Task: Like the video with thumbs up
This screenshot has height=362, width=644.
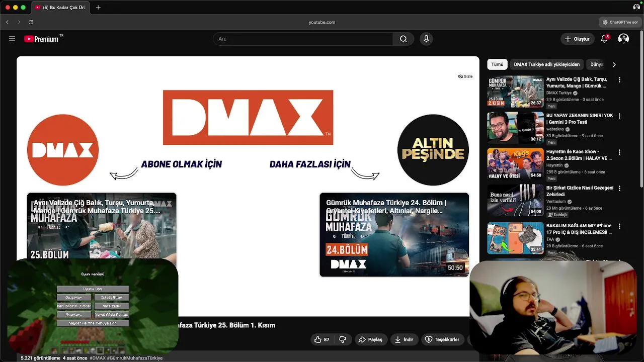Action: click(x=322, y=340)
